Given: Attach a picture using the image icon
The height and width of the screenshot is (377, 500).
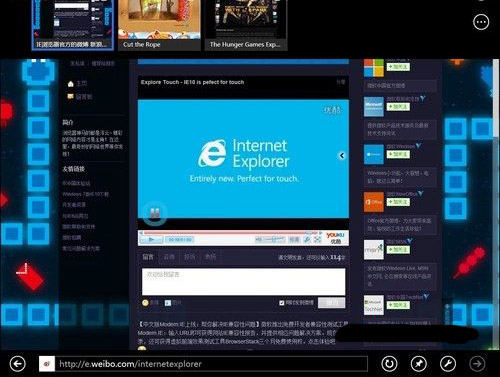Looking at the screenshot, I should [x=168, y=303].
